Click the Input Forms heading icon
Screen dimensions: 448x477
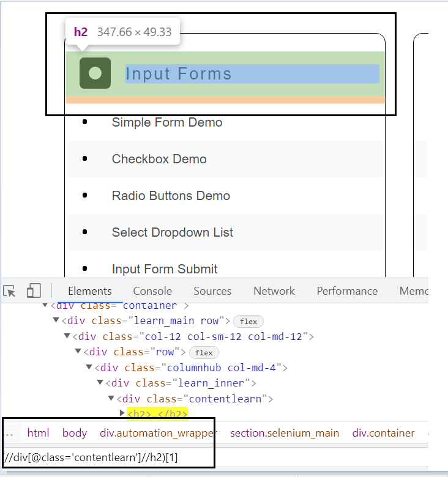point(95,73)
